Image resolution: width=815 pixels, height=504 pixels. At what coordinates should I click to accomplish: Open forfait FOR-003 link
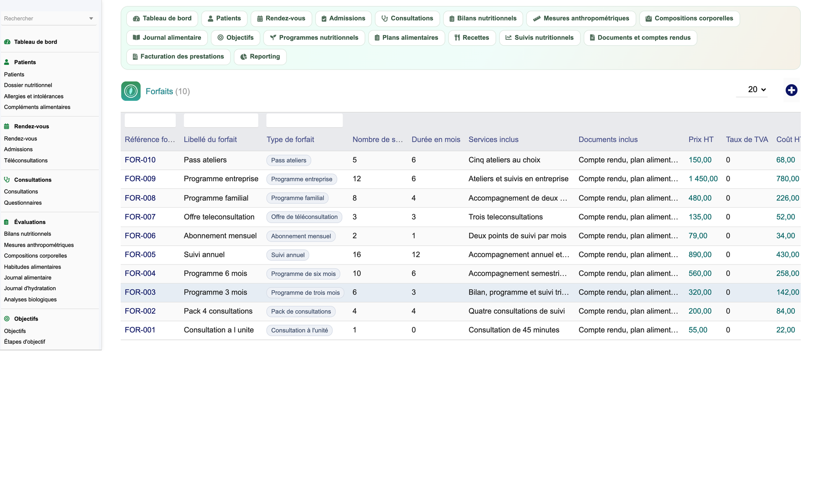pos(140,292)
